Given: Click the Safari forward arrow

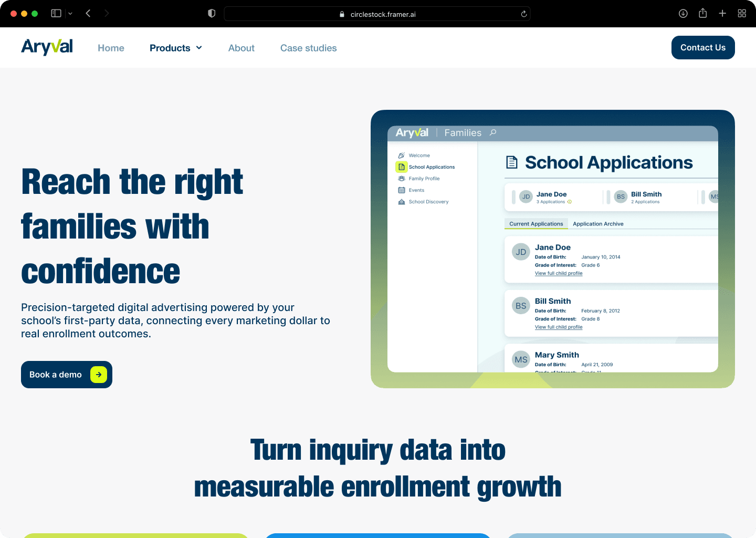Looking at the screenshot, I should point(107,13).
